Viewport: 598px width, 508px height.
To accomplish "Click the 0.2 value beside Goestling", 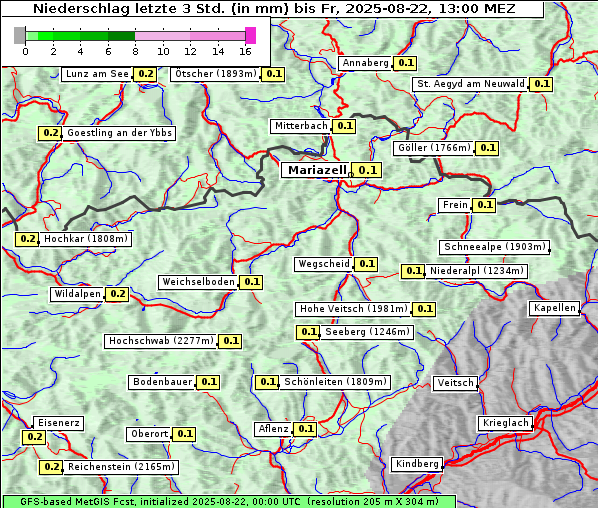I will coord(50,133).
